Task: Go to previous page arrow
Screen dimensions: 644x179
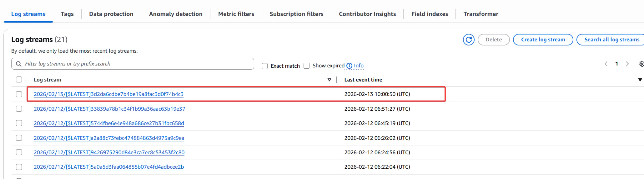Action: (606, 64)
